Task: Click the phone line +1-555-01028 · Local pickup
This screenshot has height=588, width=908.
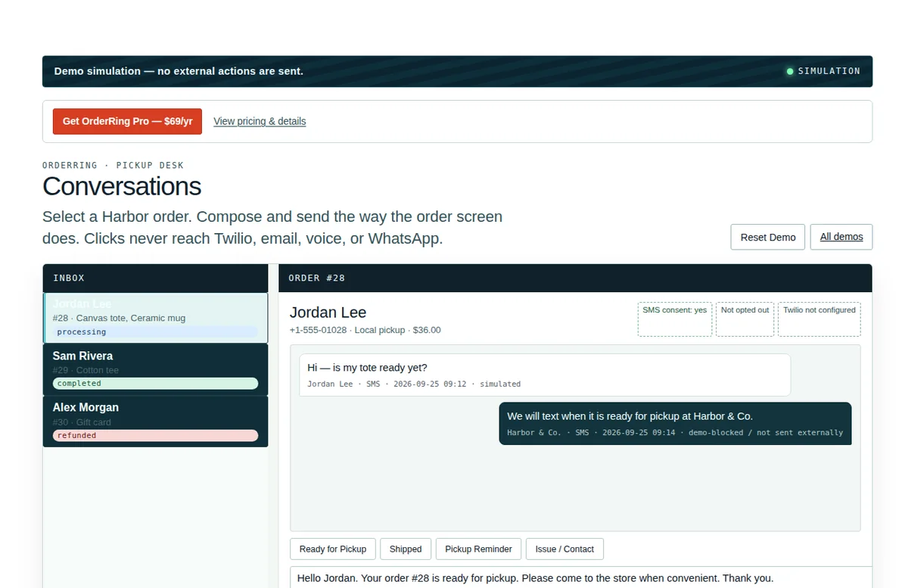Action: pyautogui.click(x=365, y=330)
